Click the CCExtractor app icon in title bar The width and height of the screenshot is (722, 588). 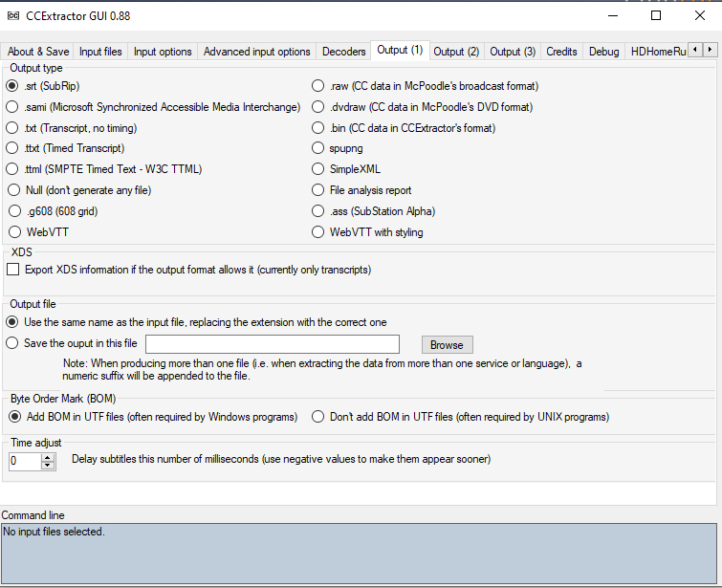13,15
